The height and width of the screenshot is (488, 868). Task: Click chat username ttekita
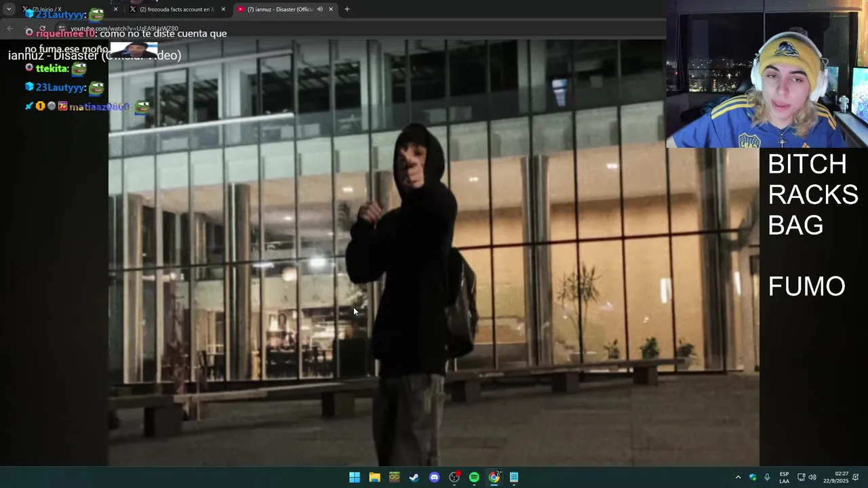pos(52,68)
